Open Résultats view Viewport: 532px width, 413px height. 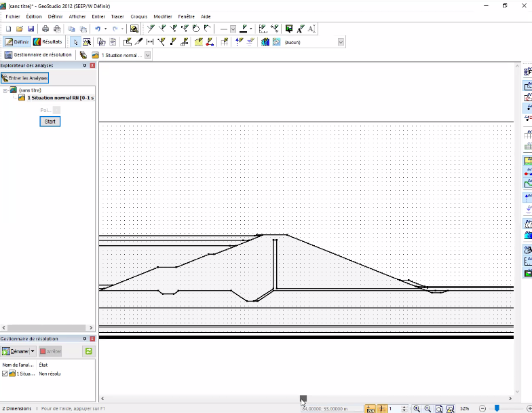(47, 42)
